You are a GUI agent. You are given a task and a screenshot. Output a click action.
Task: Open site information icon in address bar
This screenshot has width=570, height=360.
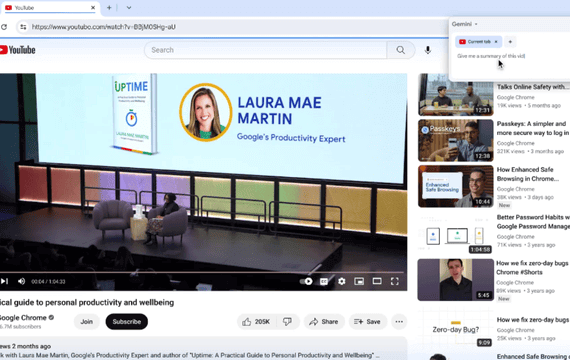click(x=23, y=27)
